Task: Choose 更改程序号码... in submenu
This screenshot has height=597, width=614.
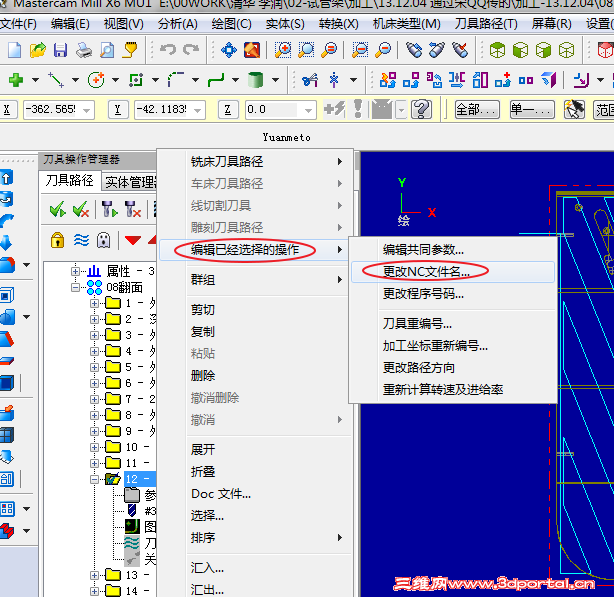Action: (453, 294)
